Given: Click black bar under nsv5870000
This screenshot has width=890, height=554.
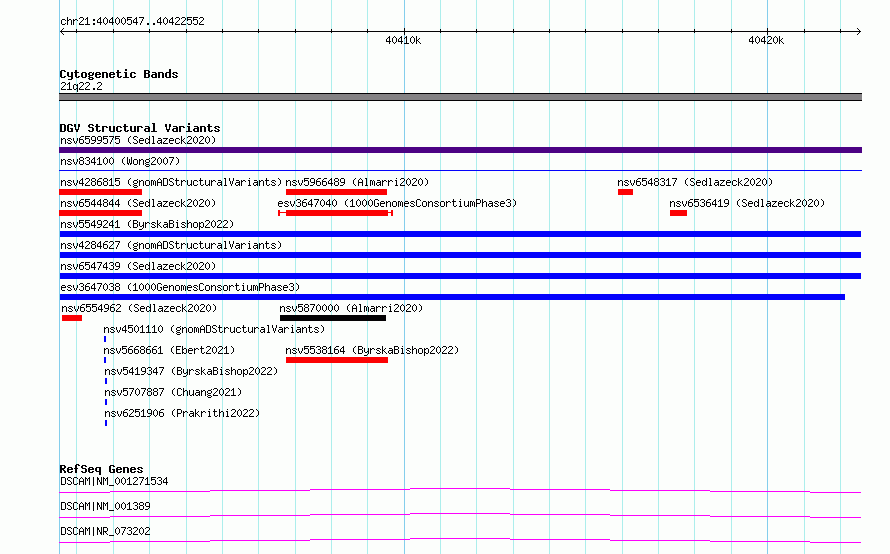Looking at the screenshot, I should point(333,318).
